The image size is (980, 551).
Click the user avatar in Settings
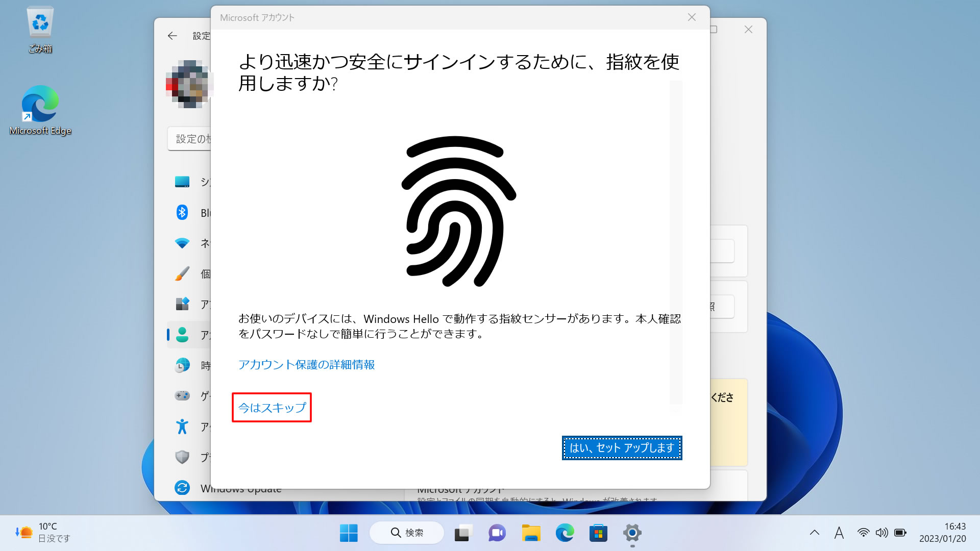click(188, 84)
